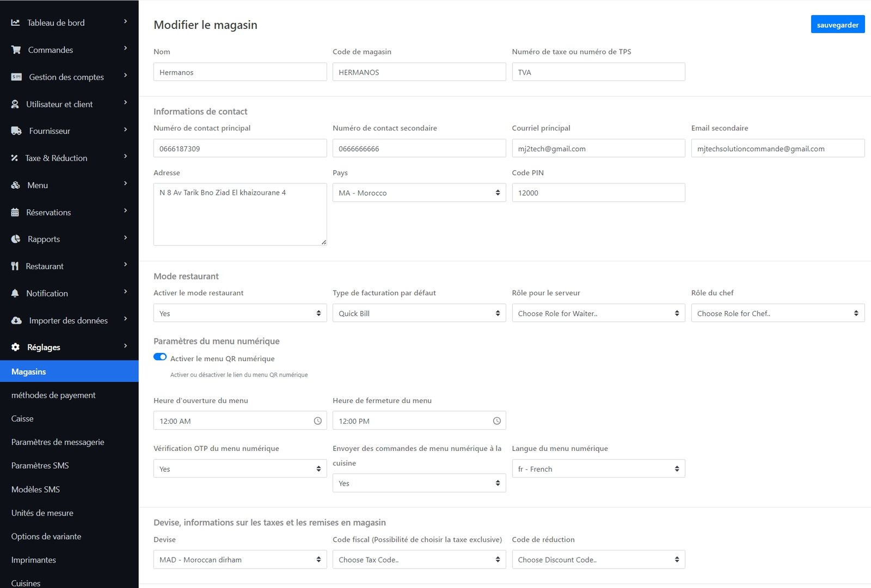Choose a role for Chef dropdown
Image resolution: width=871 pixels, height=588 pixels.
(x=777, y=313)
